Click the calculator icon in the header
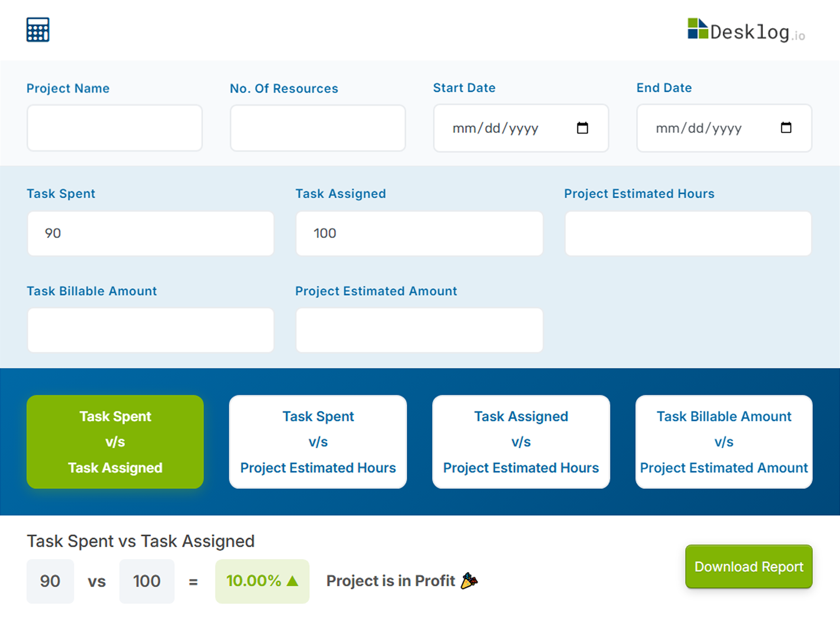This screenshot has width=840, height=617. 38,30
